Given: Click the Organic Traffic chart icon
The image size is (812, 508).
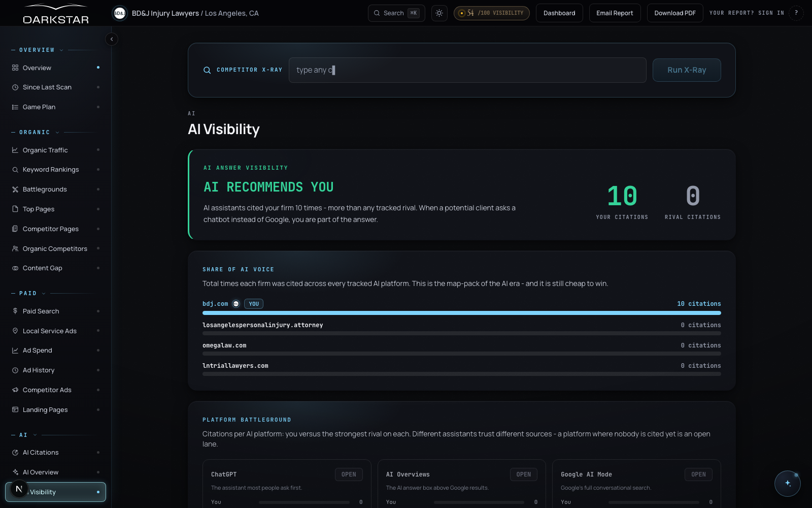Looking at the screenshot, I should (15, 150).
